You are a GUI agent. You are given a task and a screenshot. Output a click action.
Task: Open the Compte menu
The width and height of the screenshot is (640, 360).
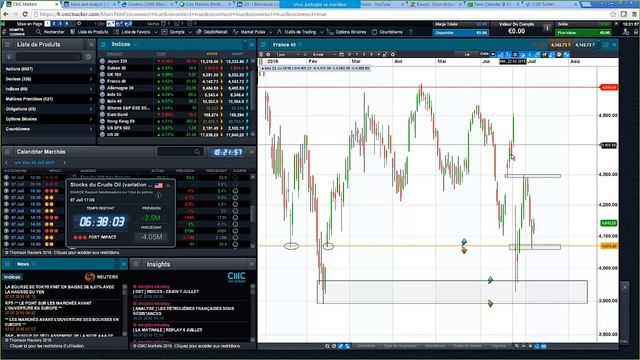(x=176, y=32)
